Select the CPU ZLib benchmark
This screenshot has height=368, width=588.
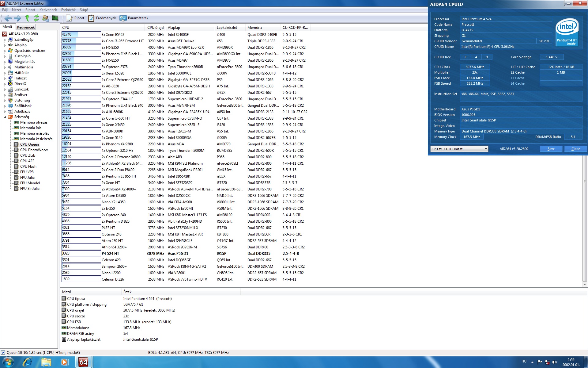tap(28, 155)
